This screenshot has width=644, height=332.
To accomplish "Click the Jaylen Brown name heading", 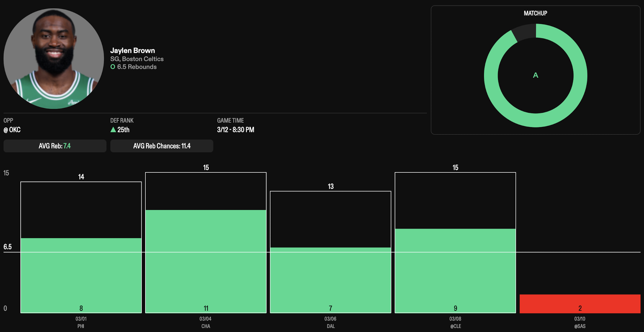I will (132, 50).
